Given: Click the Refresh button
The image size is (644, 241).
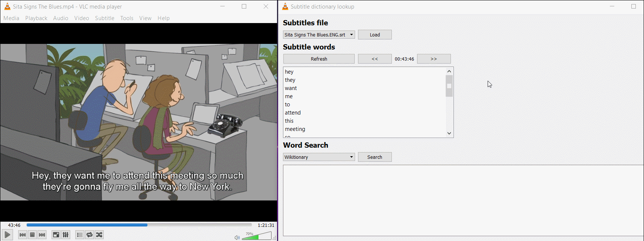Looking at the screenshot, I should click(319, 59).
